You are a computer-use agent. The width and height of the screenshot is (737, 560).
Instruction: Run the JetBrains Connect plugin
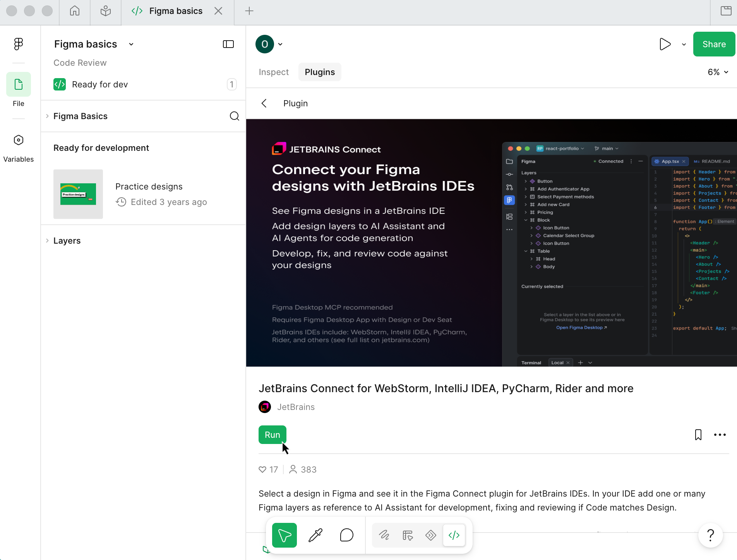coord(273,435)
